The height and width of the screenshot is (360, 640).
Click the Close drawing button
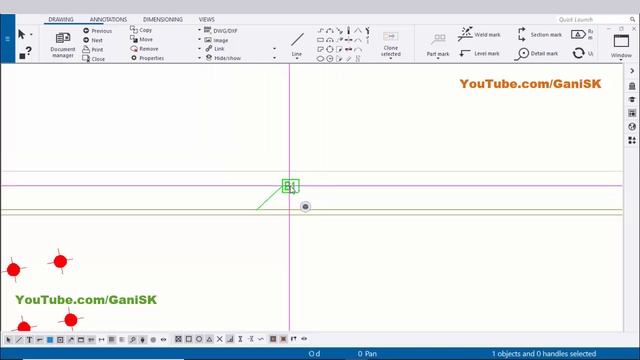click(93, 59)
